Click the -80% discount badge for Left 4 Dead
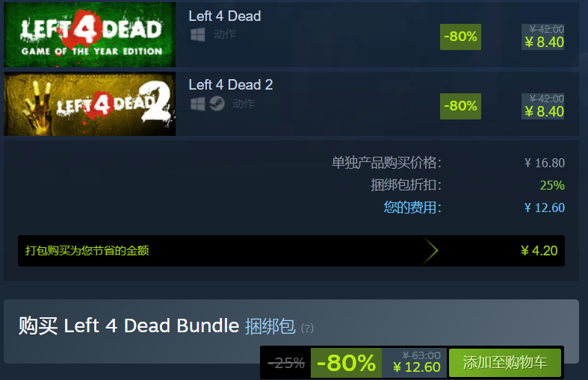The image size is (588, 380). 460,37
